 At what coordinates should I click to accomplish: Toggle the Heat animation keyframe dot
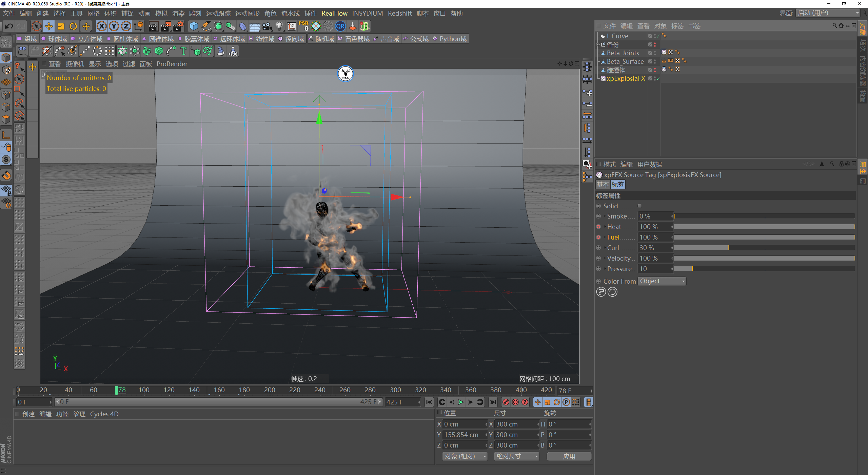[x=598, y=227]
